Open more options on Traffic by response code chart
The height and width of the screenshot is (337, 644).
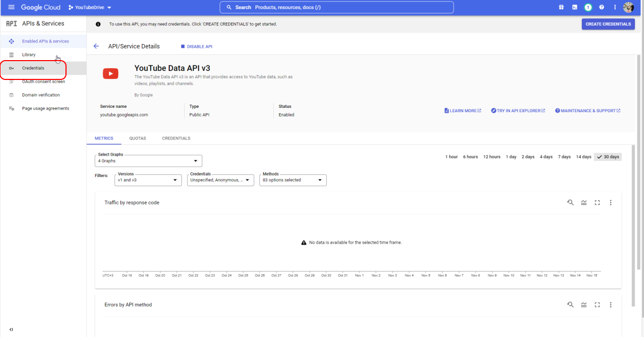(611, 202)
